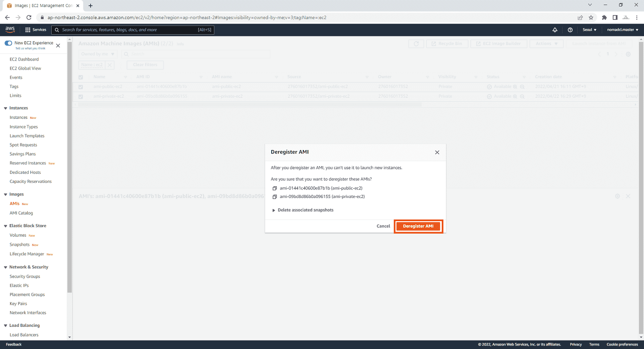This screenshot has width=644, height=349.
Task: Collapse the Network & Security section
Action: (x=6, y=267)
